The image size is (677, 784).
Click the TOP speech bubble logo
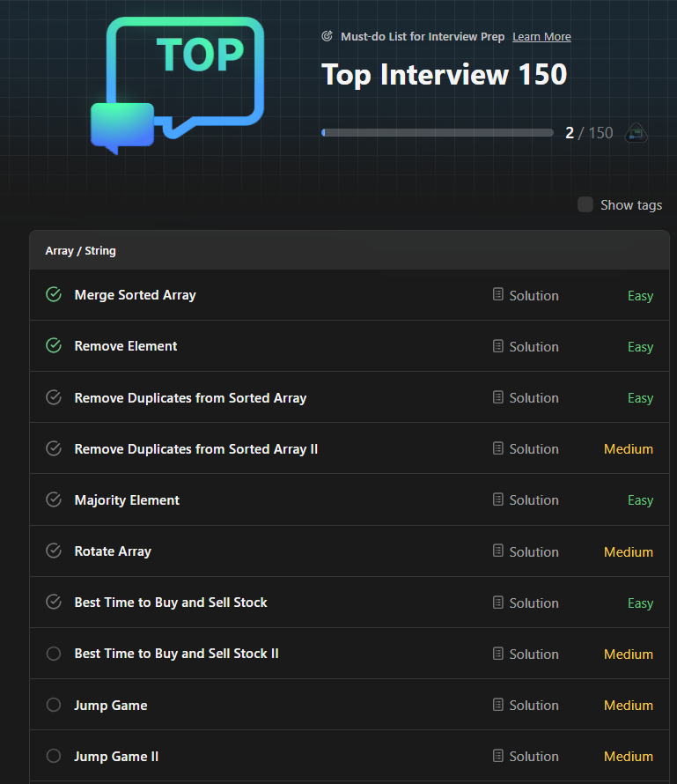coord(177,85)
